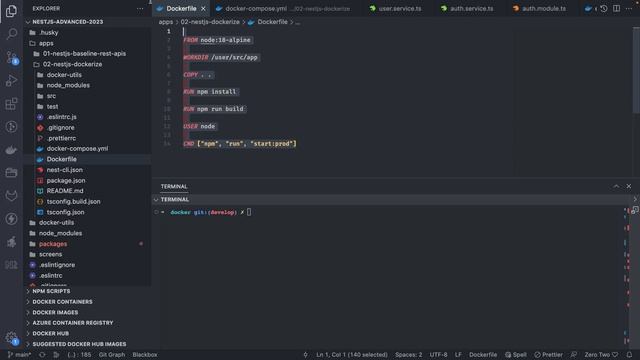Open the Extensions view

point(11,104)
